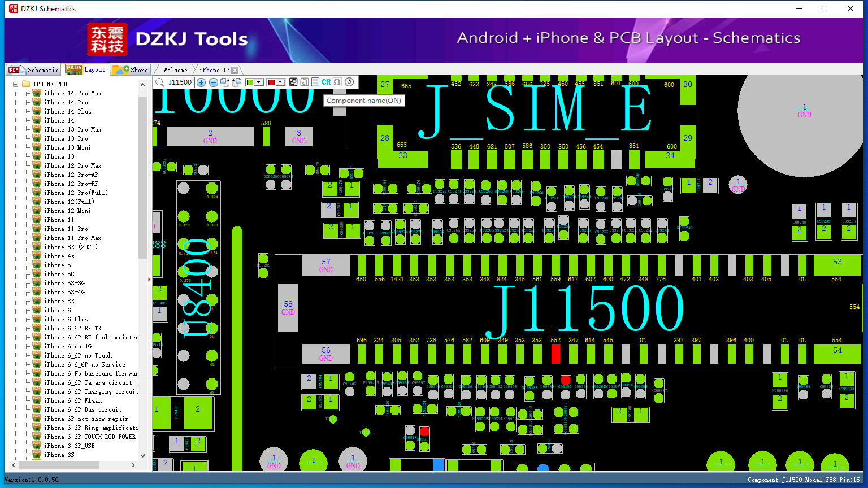868x488 pixels.
Task: Toggle the cyan CR toolbar button
Action: coord(326,82)
